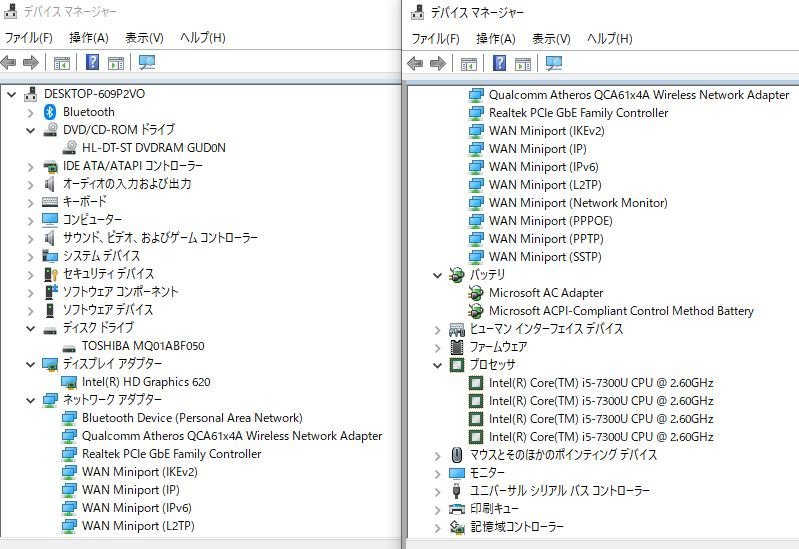
Task: Select Qualcomm Atheros QCA61x4A adapter, right window
Action: [639, 95]
